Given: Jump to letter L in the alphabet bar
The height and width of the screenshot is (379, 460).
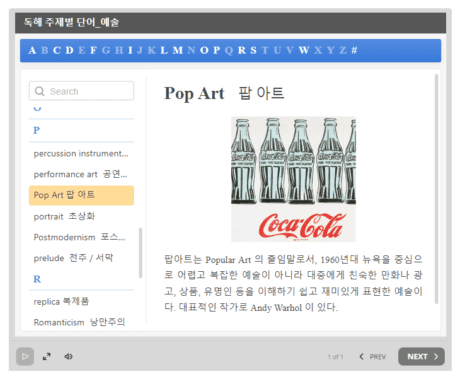Looking at the screenshot, I should tap(164, 50).
